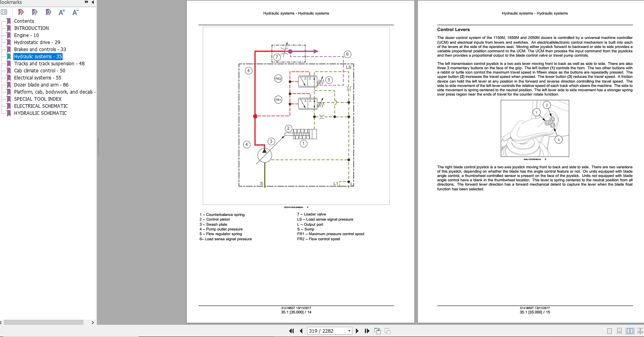Viewport: 644px width, 337px height.
Task: Enable two-page facing layout
Action: (x=630, y=331)
